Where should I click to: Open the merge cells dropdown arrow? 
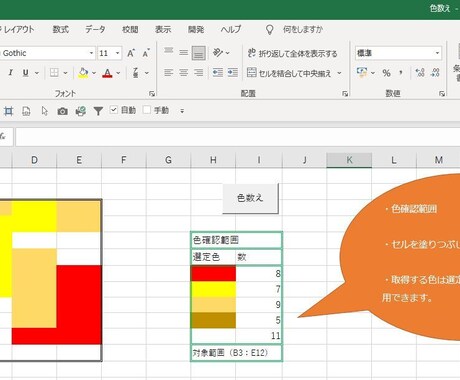[x=339, y=73]
